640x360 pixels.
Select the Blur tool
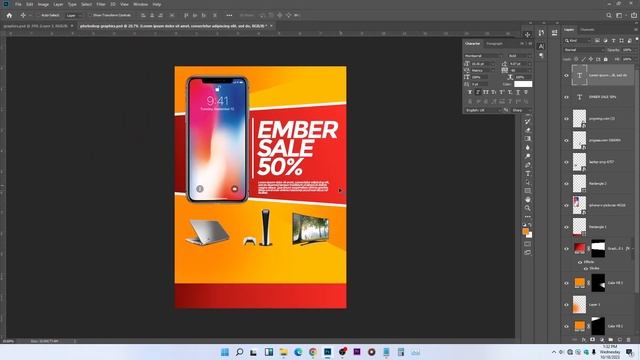[528, 147]
